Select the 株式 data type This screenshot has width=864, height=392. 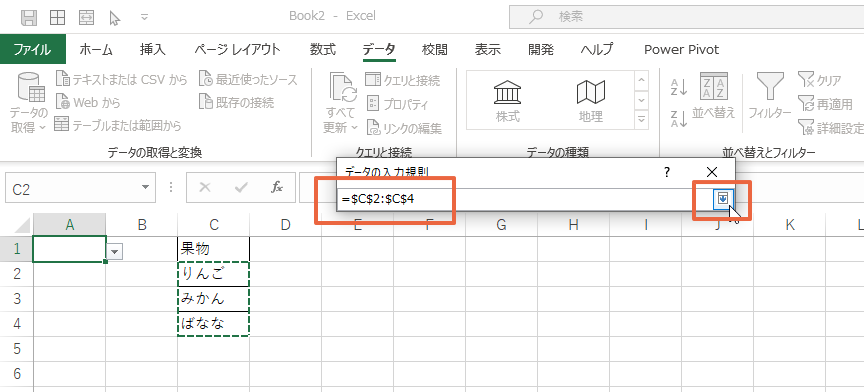tap(507, 101)
